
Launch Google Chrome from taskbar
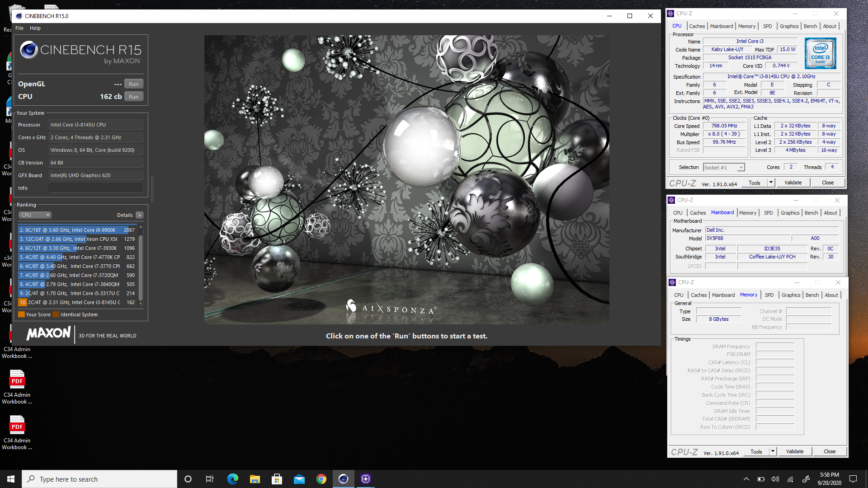point(321,479)
